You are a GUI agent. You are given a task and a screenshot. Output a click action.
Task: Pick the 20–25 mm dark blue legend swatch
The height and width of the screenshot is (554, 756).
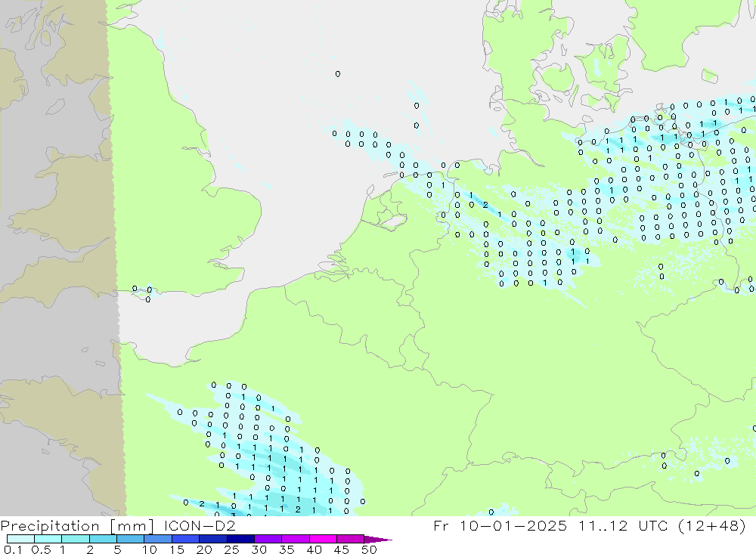click(212, 539)
